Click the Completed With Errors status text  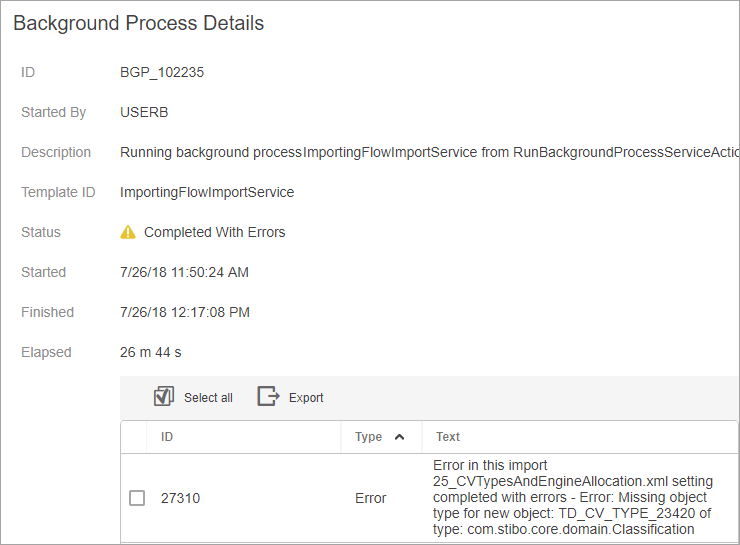(214, 232)
